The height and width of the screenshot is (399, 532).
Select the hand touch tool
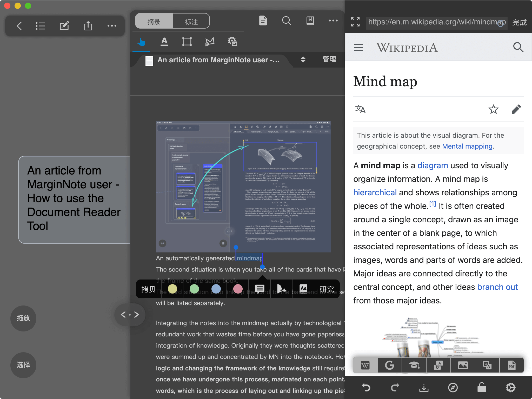[141, 42]
